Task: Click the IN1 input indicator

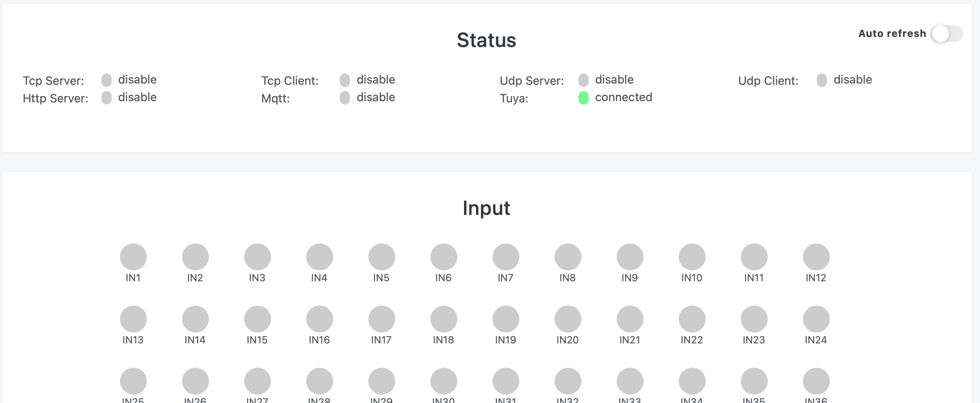Action: [133, 257]
